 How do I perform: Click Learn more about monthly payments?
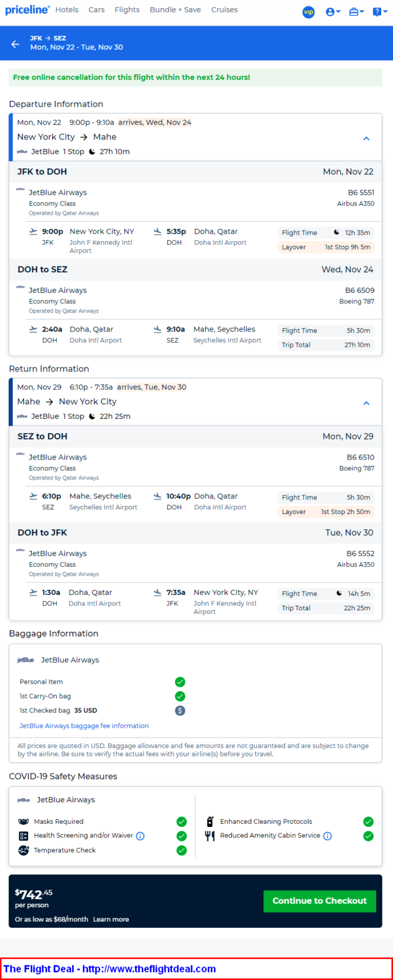click(x=111, y=920)
